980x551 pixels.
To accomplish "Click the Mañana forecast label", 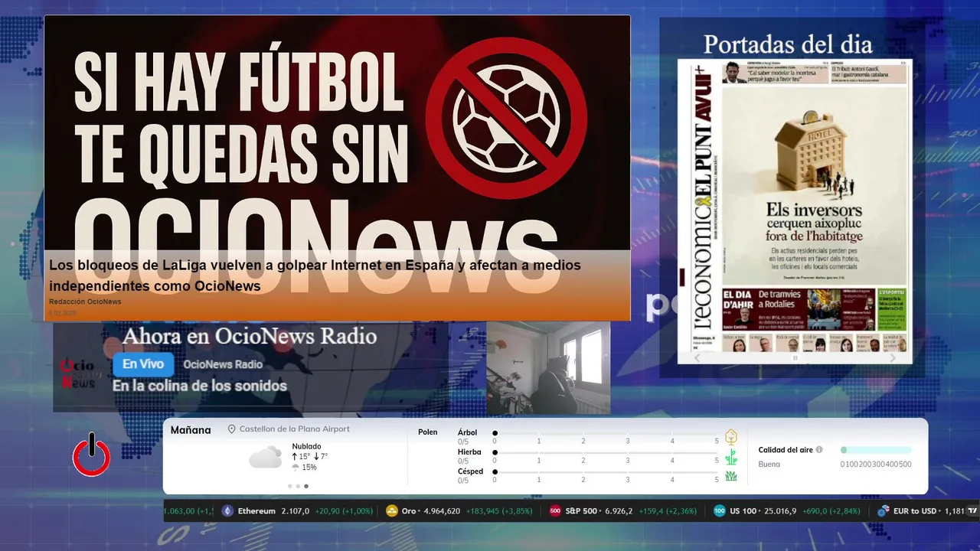I will pos(191,430).
